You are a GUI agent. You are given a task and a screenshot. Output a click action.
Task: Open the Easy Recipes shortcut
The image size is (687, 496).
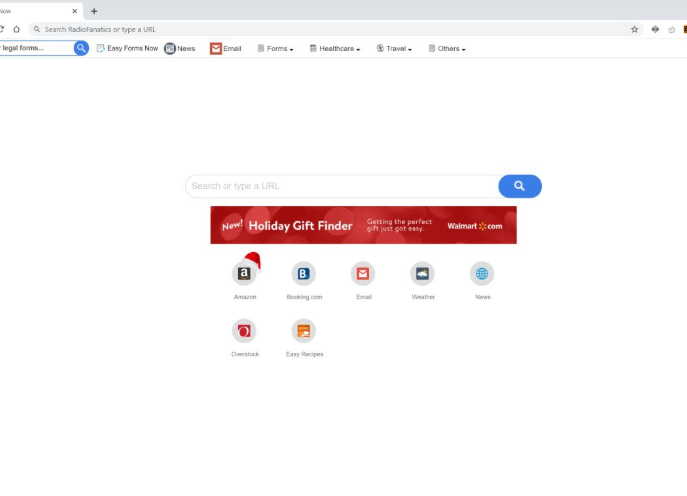tap(303, 331)
